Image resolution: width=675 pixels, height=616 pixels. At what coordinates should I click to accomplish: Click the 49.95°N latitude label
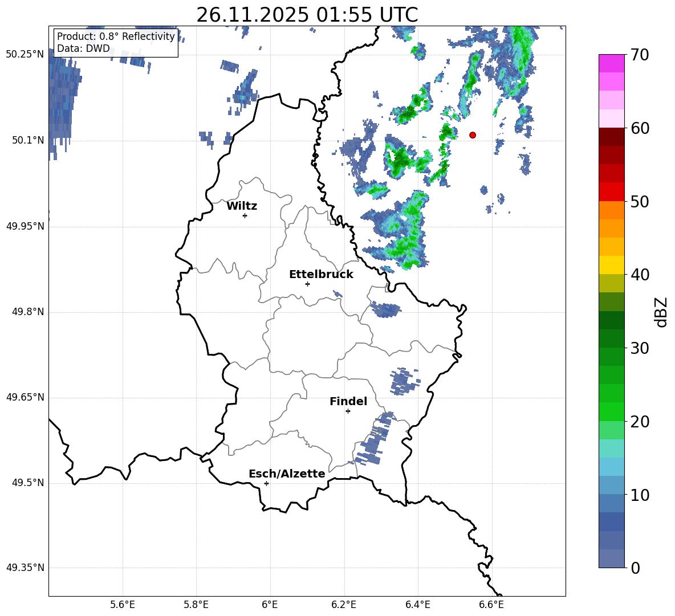[25, 226]
